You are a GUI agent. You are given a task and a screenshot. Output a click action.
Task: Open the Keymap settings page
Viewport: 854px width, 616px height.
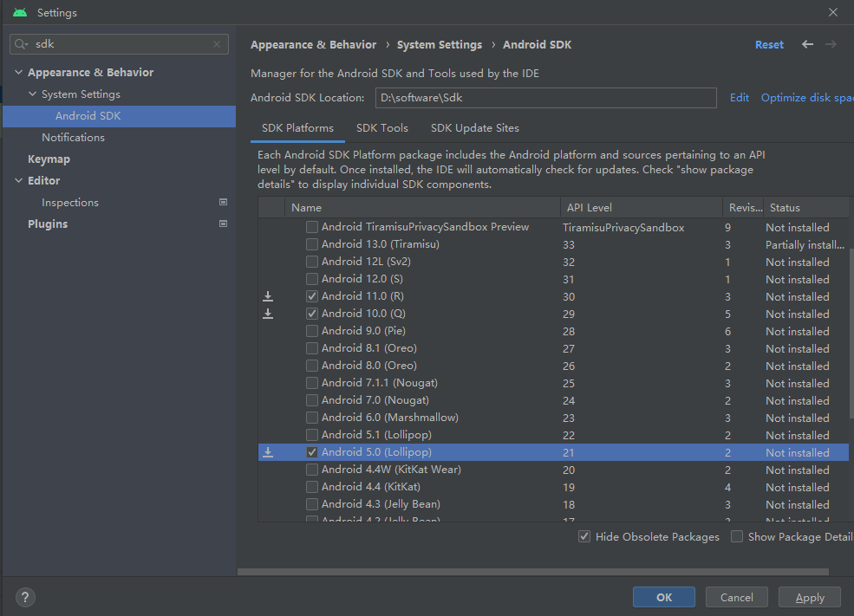(x=49, y=159)
